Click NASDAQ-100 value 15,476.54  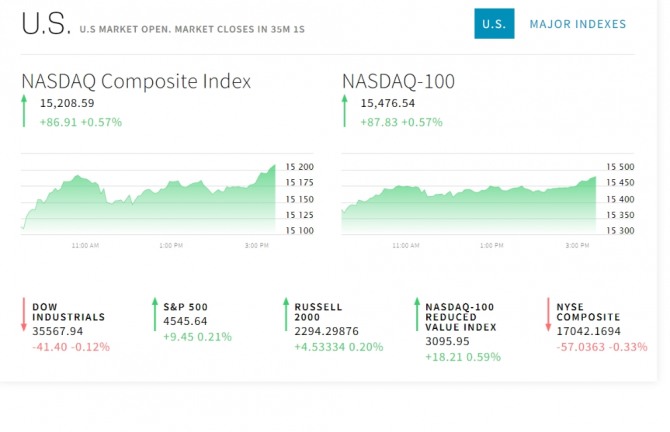[388, 103]
